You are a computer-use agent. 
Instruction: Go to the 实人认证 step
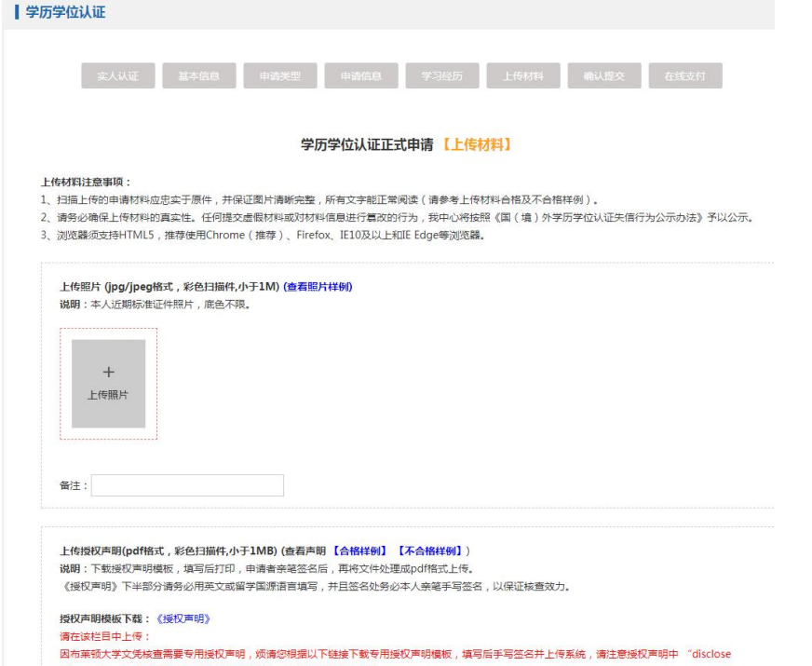click(x=116, y=75)
